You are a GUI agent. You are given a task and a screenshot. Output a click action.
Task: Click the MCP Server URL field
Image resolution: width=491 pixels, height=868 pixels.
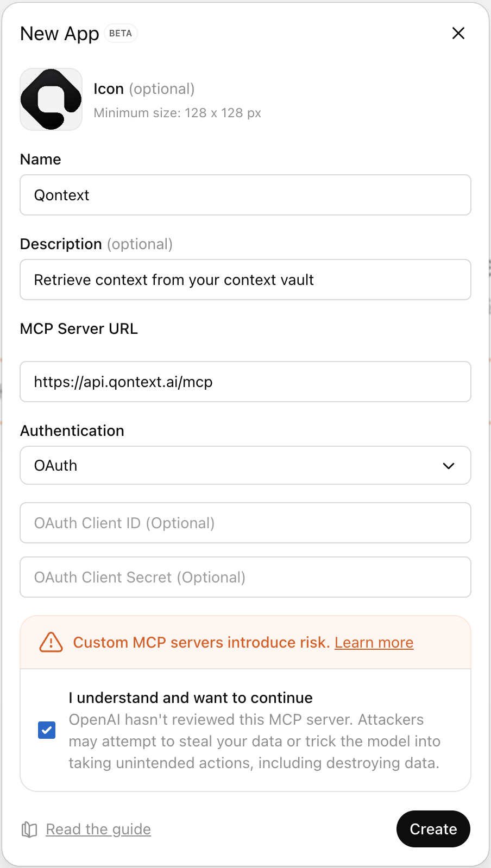246,382
